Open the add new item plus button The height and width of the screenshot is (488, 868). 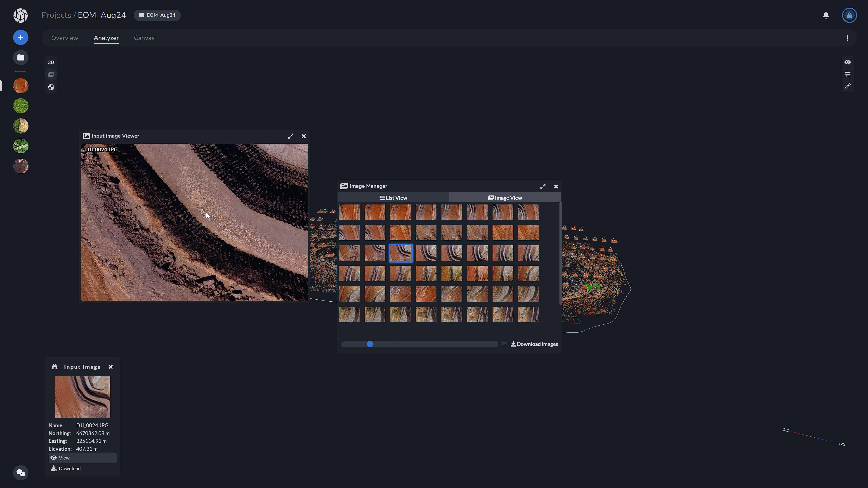(21, 37)
